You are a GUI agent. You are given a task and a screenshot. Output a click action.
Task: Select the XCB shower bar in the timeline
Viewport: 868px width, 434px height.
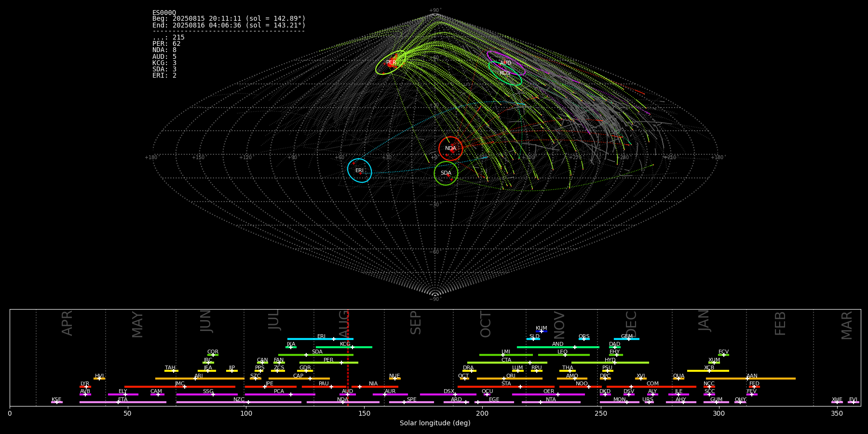[708, 371]
